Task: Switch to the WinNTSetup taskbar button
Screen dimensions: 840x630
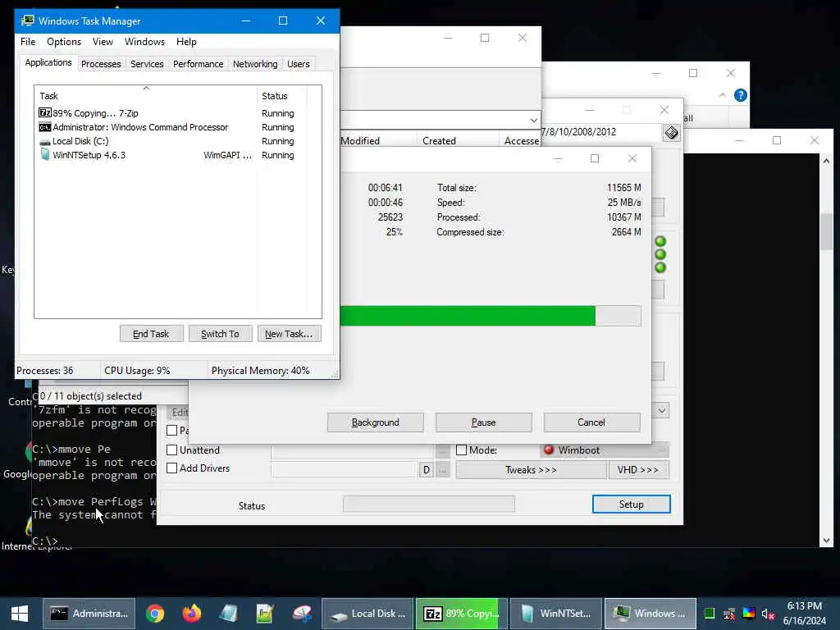Action: (557, 614)
